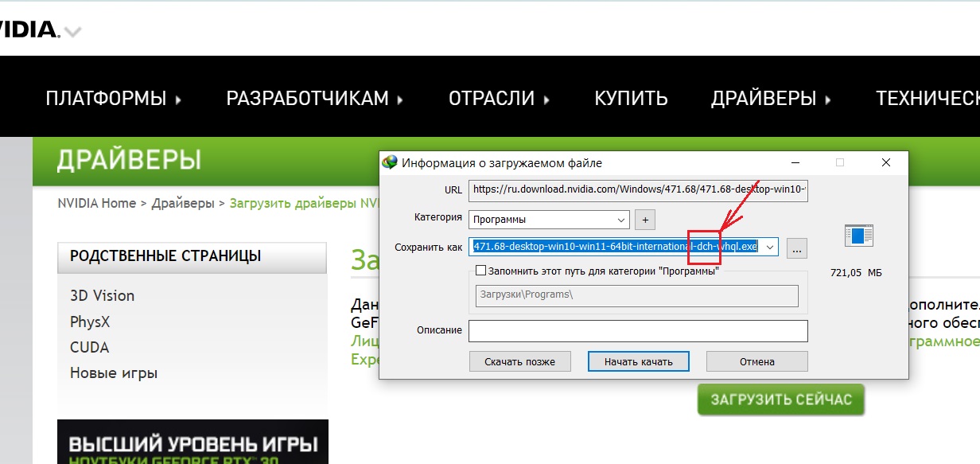
Task: Open the ОТРАСЛИ menu
Action: coord(500,99)
